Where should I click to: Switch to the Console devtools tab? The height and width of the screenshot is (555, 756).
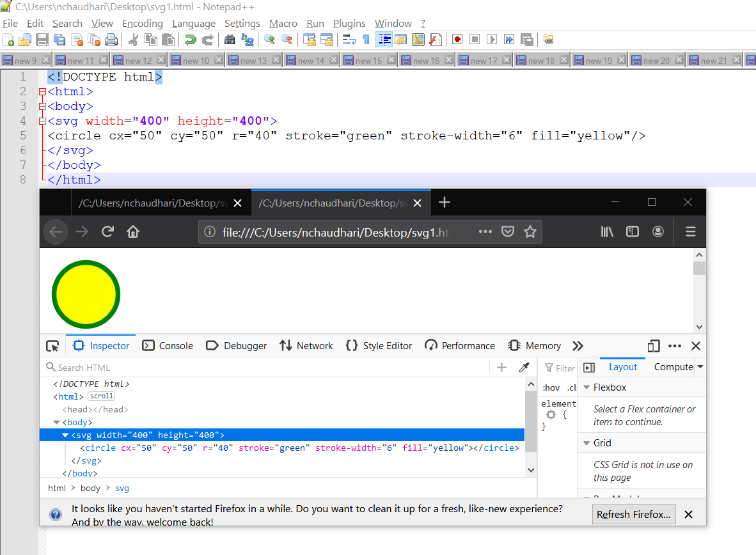coord(168,346)
